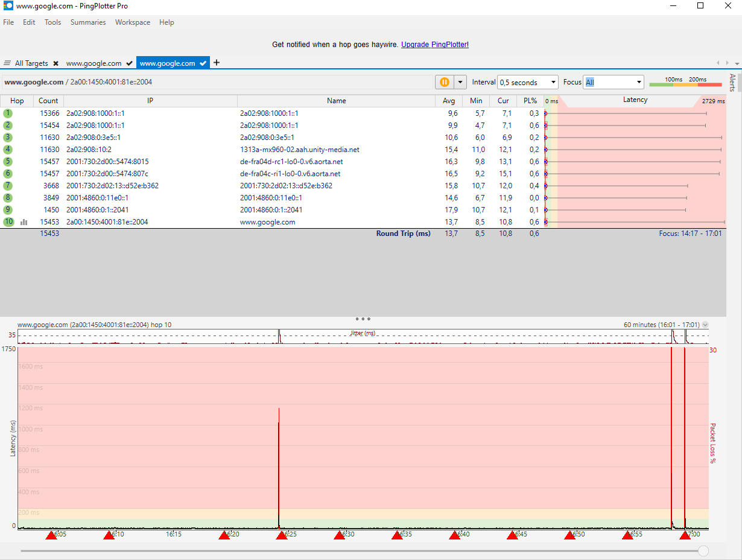
Task: Click the panel splitter three-dot handle
Action: 363,319
